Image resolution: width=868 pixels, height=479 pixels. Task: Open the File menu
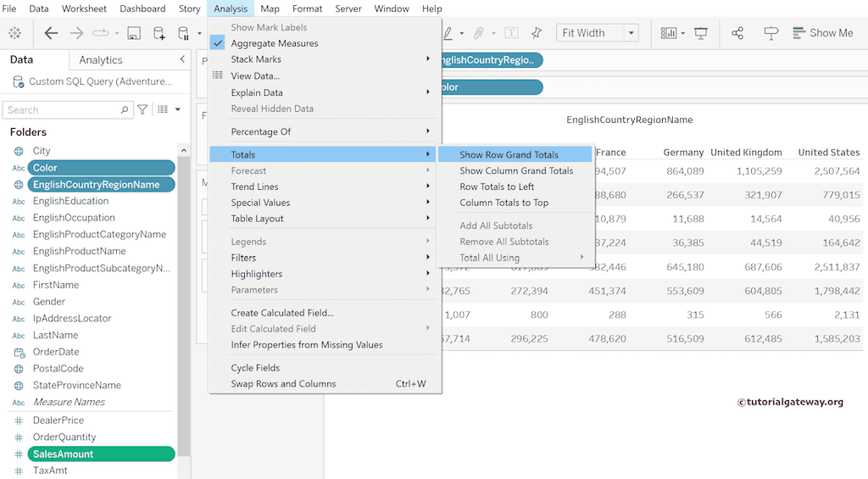[9, 8]
